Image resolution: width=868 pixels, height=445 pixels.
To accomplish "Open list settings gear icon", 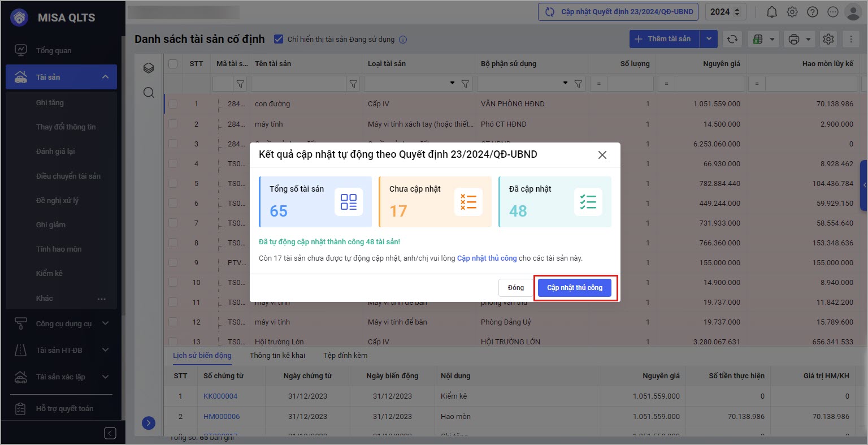I will point(828,39).
